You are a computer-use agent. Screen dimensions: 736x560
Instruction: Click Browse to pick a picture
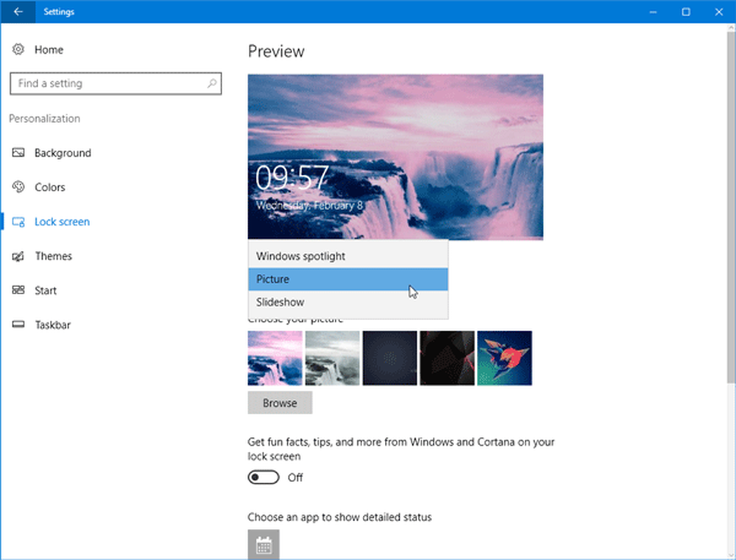[x=280, y=403]
